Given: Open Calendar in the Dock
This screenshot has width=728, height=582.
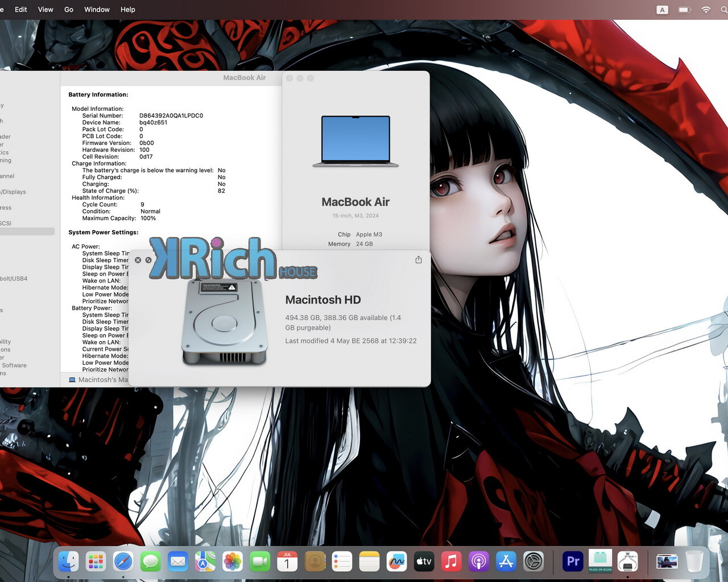Looking at the screenshot, I should [x=287, y=562].
